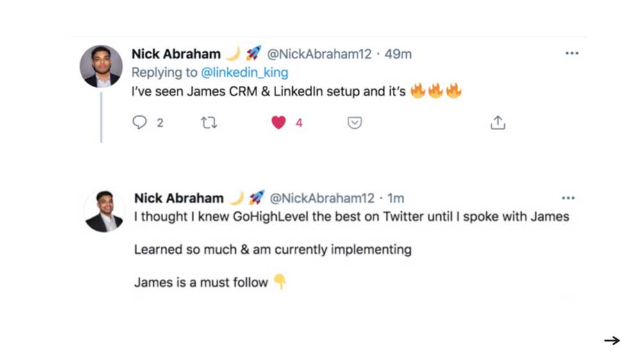Click the @NickAbraham12 handle beside 1m
The height and width of the screenshot is (362, 644).
click(322, 198)
